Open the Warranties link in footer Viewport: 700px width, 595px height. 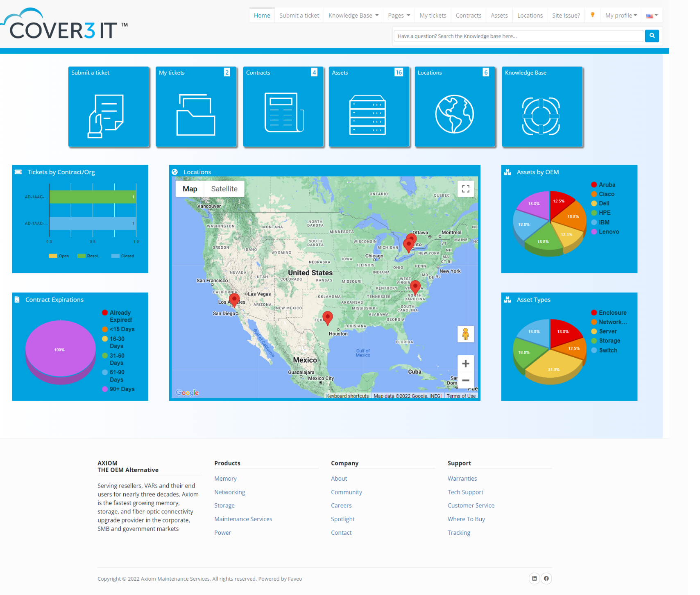point(462,478)
